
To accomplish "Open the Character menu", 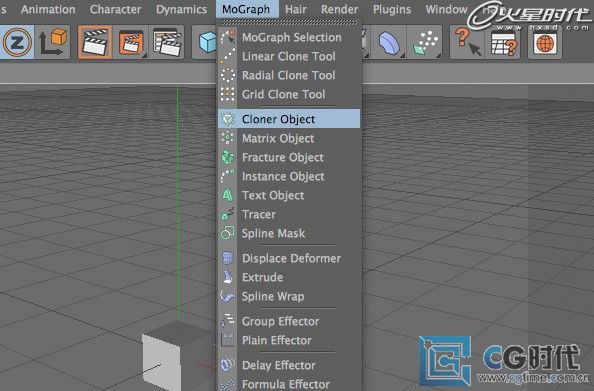I will pyautogui.click(x=116, y=9).
